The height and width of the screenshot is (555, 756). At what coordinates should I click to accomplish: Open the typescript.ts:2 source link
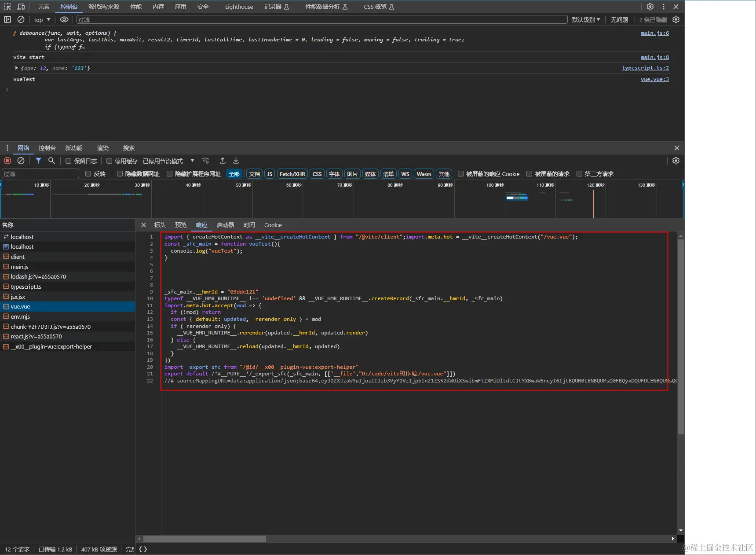click(x=645, y=68)
